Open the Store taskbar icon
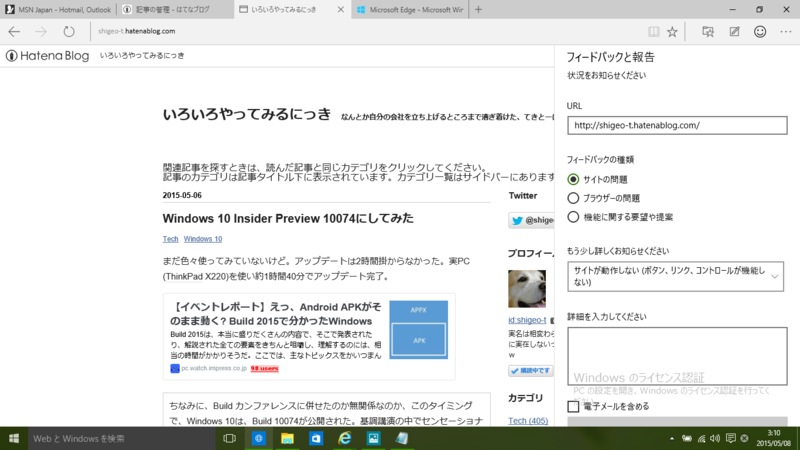Screen dimensions: 800x450 coord(316,438)
